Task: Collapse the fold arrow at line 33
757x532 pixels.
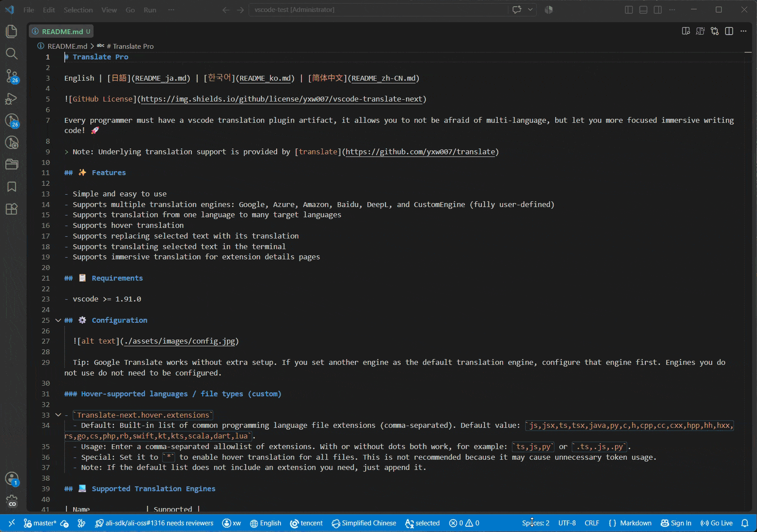Action: point(58,415)
